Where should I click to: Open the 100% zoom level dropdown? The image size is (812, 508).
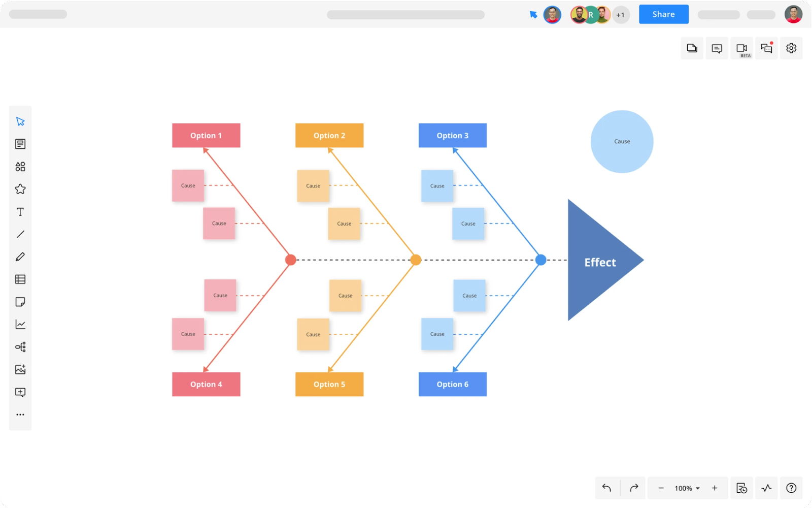(x=687, y=488)
